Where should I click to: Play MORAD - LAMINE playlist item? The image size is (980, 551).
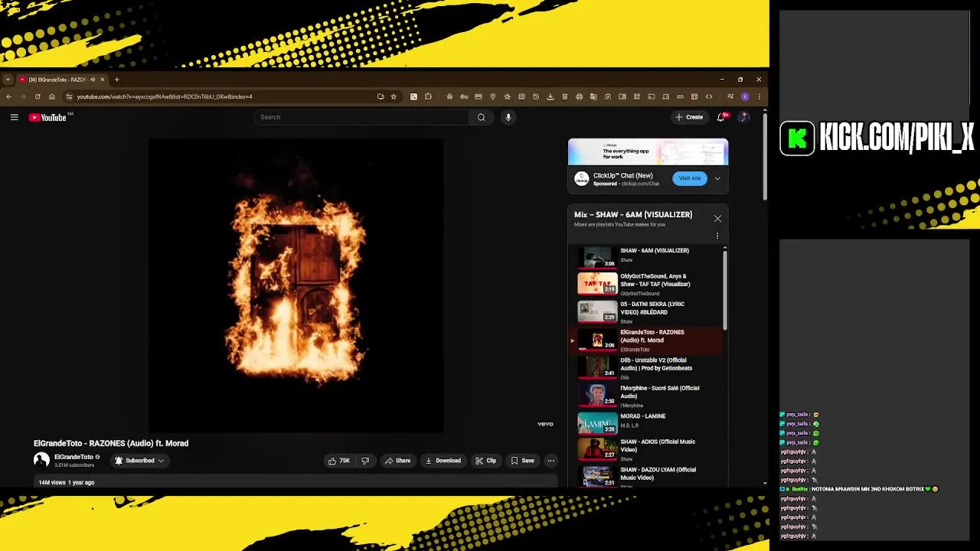647,422
